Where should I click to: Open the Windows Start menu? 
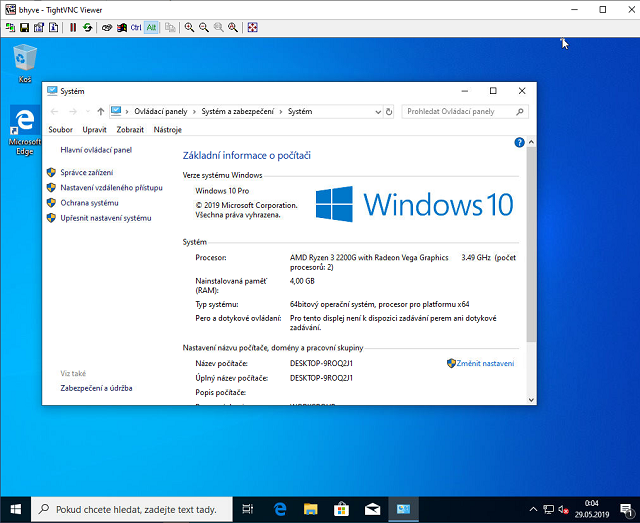(x=16, y=509)
